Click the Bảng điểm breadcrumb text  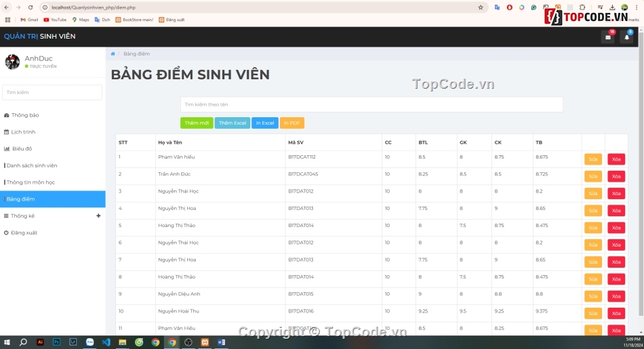tap(136, 54)
